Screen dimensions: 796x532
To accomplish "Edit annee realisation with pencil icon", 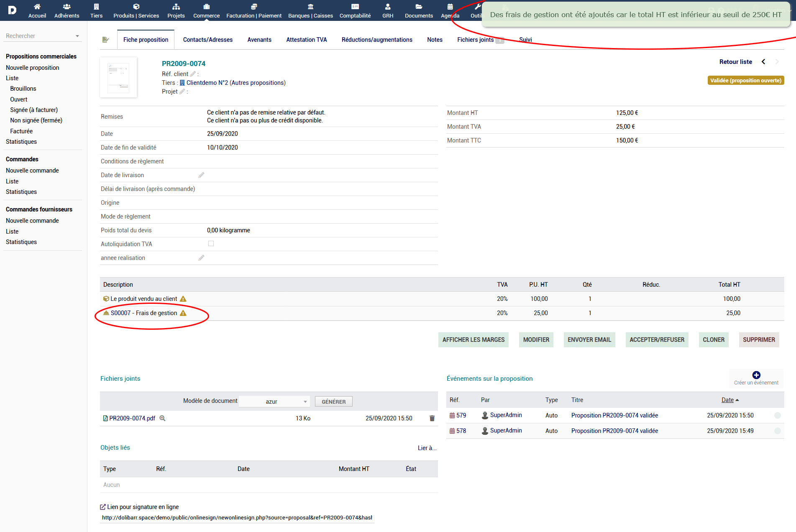I will tap(201, 258).
